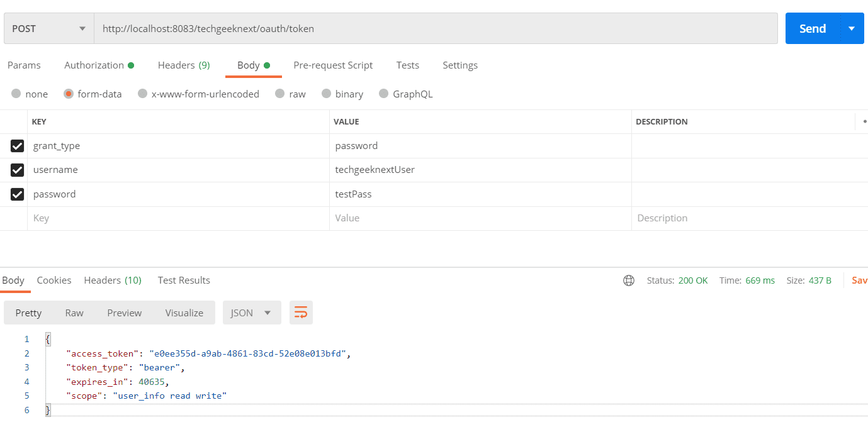Click the testPass value cell
The image size is (868, 427).
480,194
